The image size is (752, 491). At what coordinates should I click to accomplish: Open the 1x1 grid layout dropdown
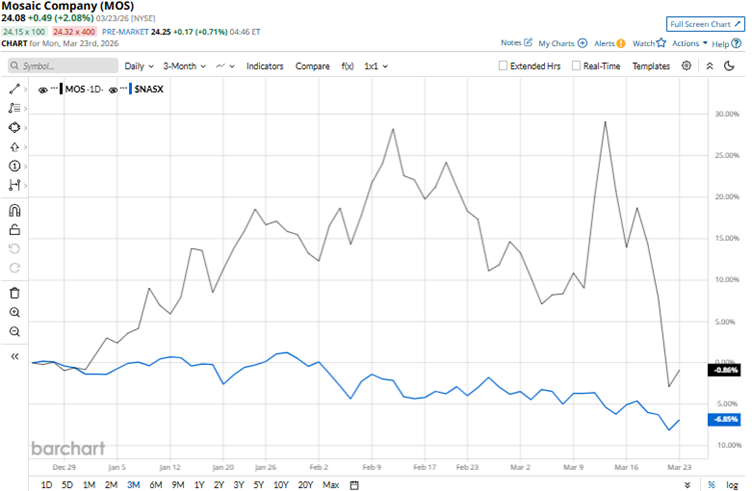point(376,66)
